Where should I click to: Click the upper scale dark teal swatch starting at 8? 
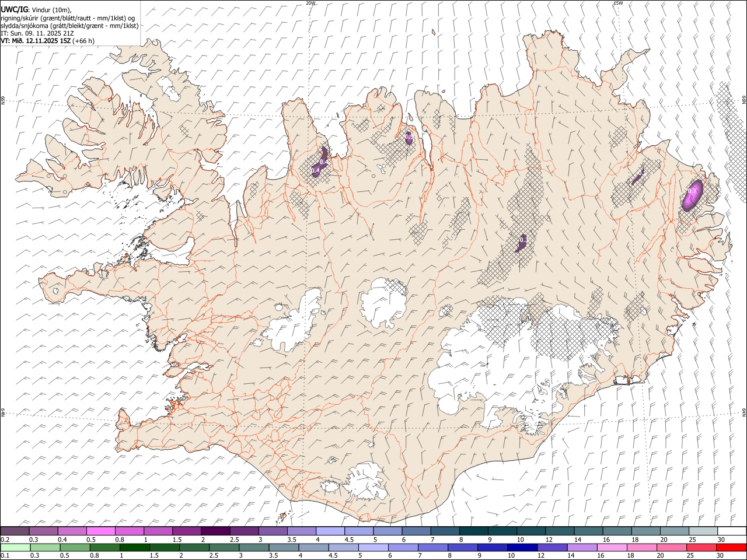click(473, 531)
